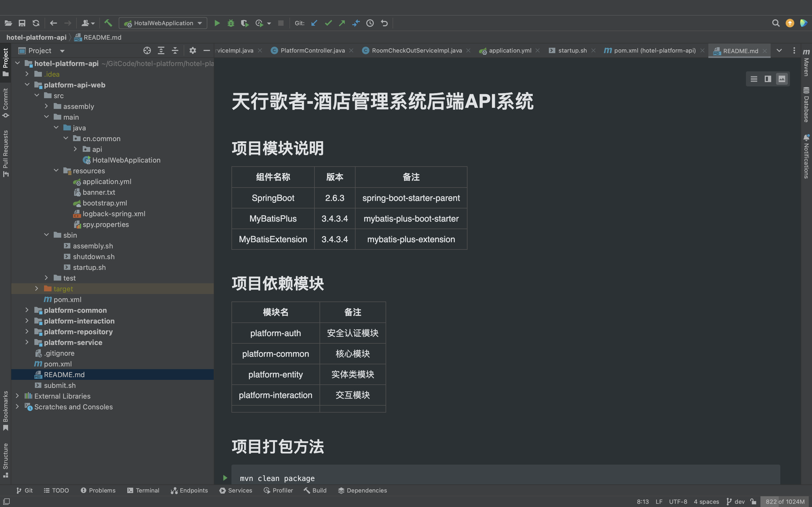Screen dimensions: 812x507
Task: Click Git update project arrow icon
Action: click(x=314, y=23)
